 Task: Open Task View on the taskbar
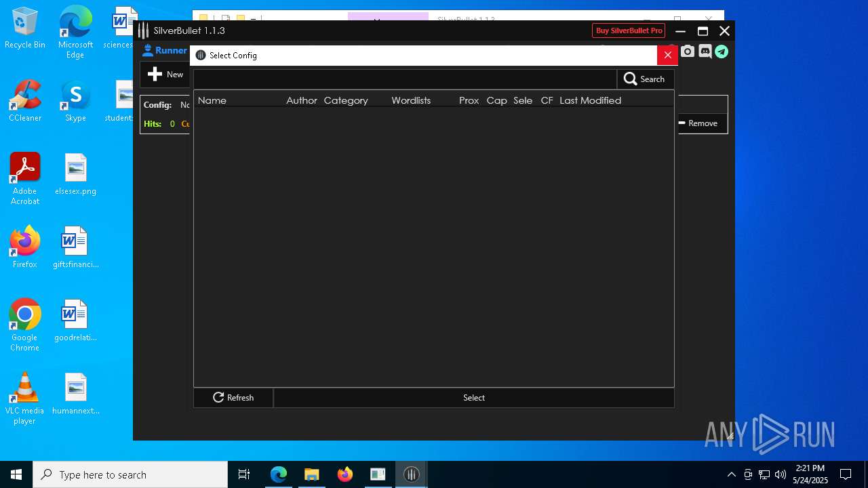(x=244, y=474)
